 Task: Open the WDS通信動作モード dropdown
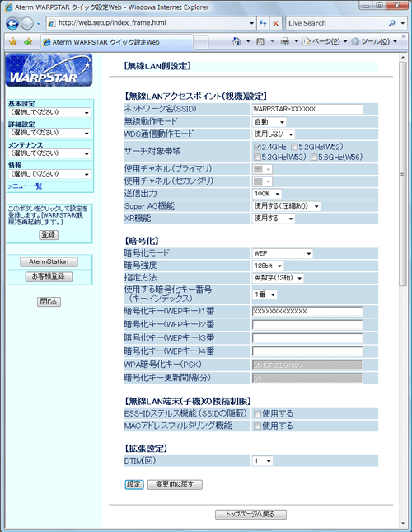pos(274,134)
